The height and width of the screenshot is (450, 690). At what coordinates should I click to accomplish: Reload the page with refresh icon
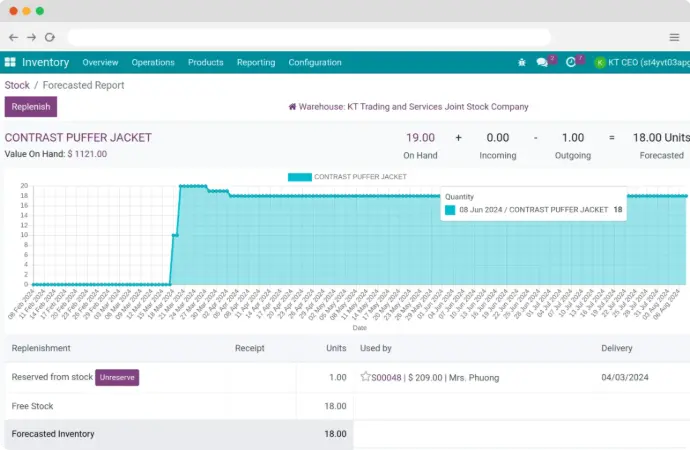coord(51,37)
